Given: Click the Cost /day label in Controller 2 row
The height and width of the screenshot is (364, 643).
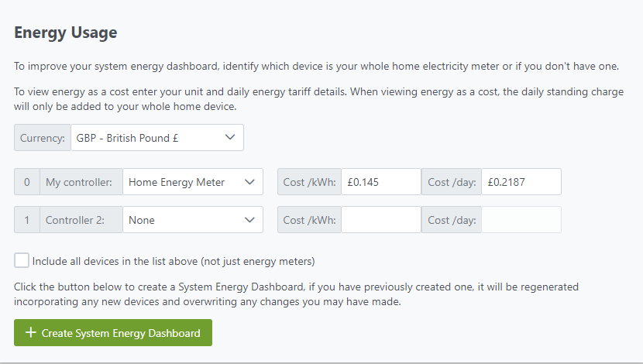Looking at the screenshot, I should point(451,220).
